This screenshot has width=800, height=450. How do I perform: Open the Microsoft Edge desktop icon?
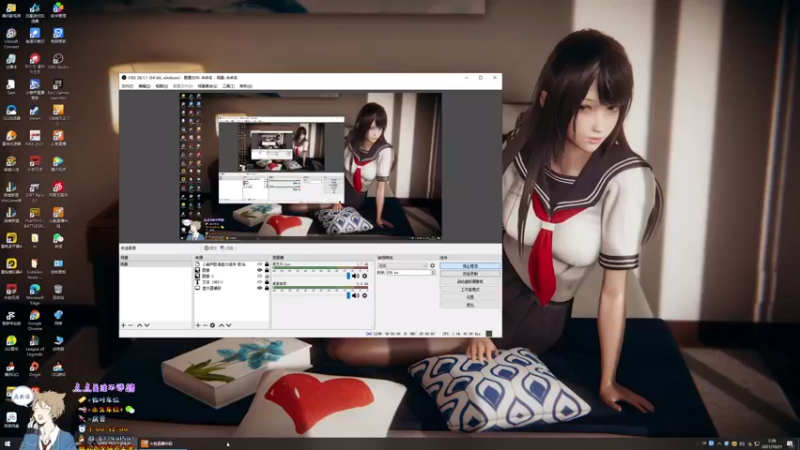35,294
